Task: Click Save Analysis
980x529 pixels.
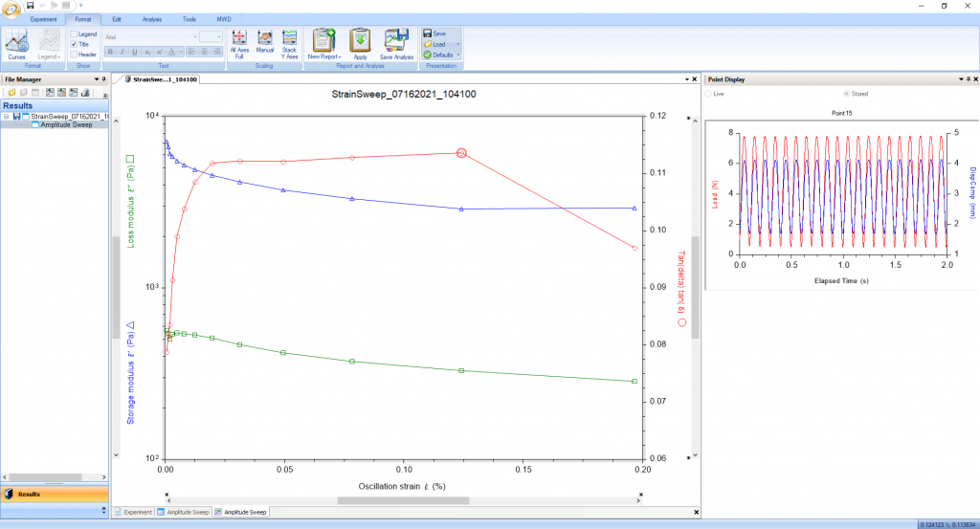Action: pyautogui.click(x=396, y=44)
